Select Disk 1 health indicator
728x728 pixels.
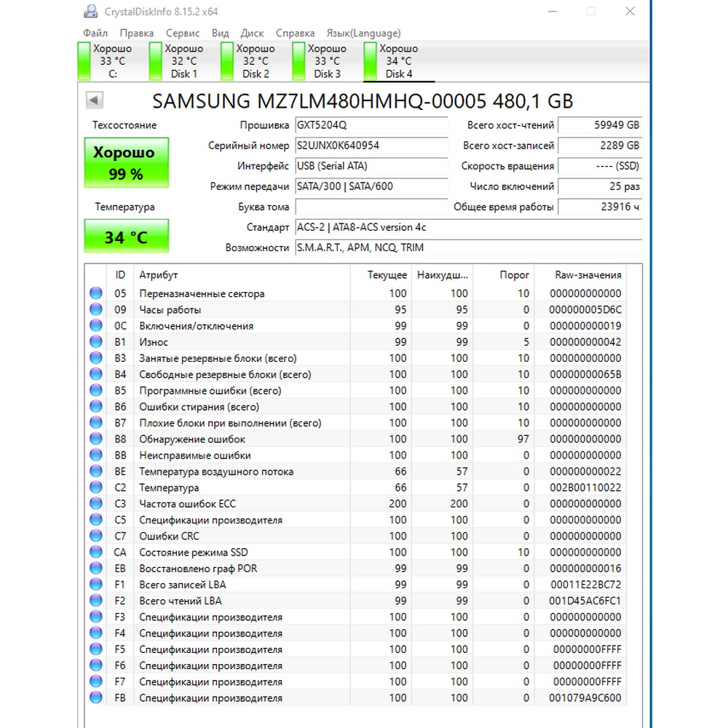(178, 61)
